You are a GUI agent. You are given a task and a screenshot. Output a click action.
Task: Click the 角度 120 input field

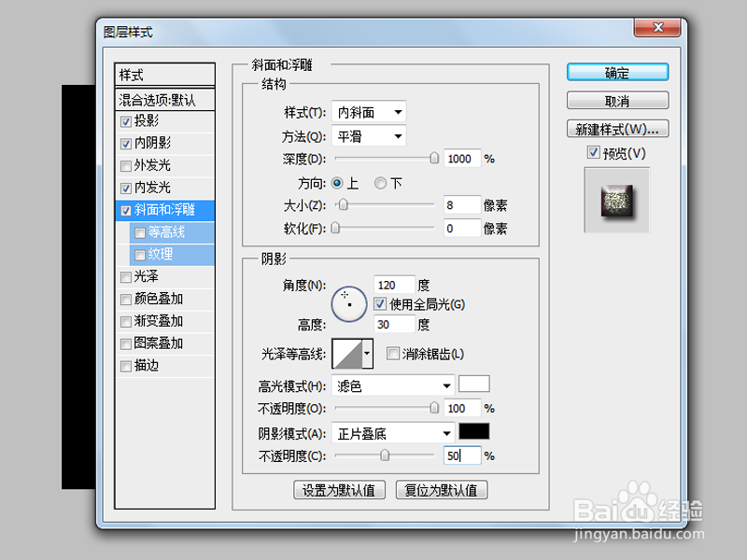point(394,285)
